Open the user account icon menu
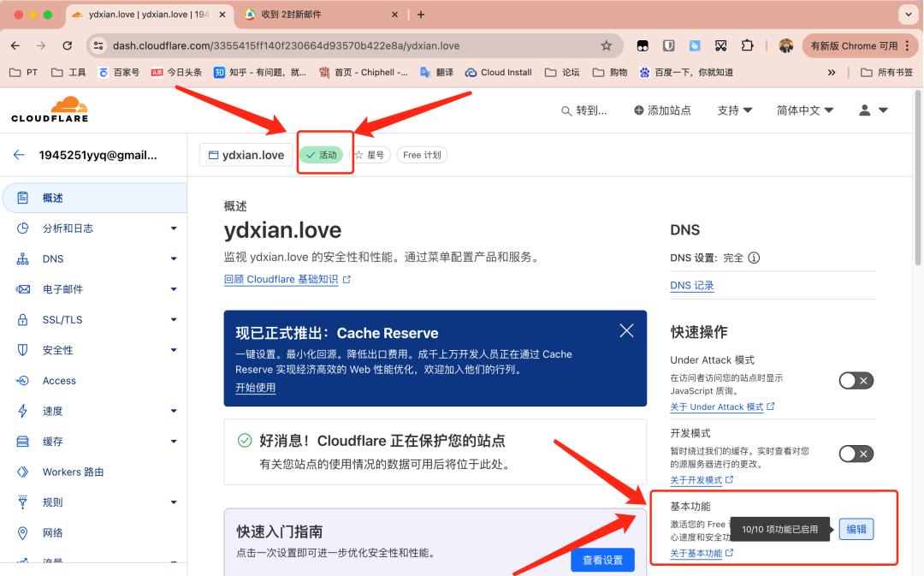The image size is (924, 576). click(873, 110)
